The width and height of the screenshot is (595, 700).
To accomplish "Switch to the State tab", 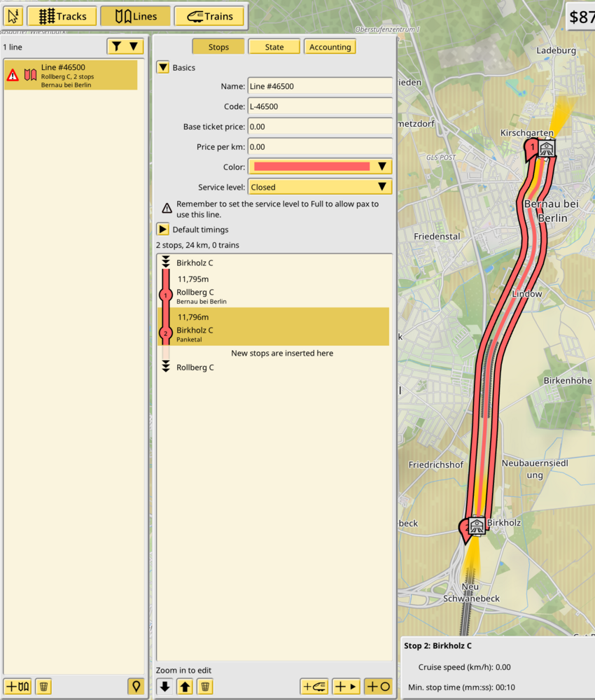I will [274, 47].
